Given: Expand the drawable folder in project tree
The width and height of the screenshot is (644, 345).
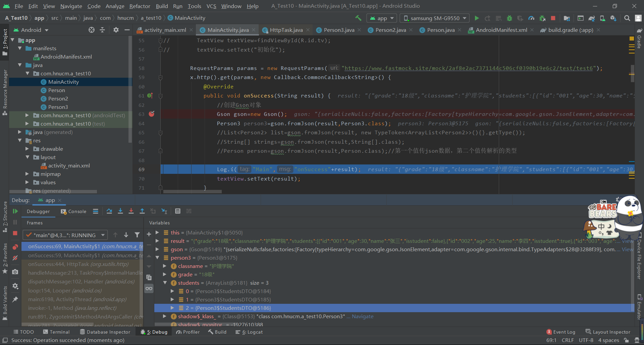Looking at the screenshot, I should (27, 149).
